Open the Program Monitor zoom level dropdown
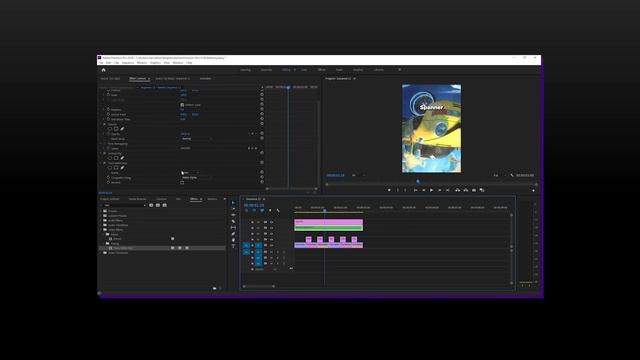The image size is (640, 360). 357,176
